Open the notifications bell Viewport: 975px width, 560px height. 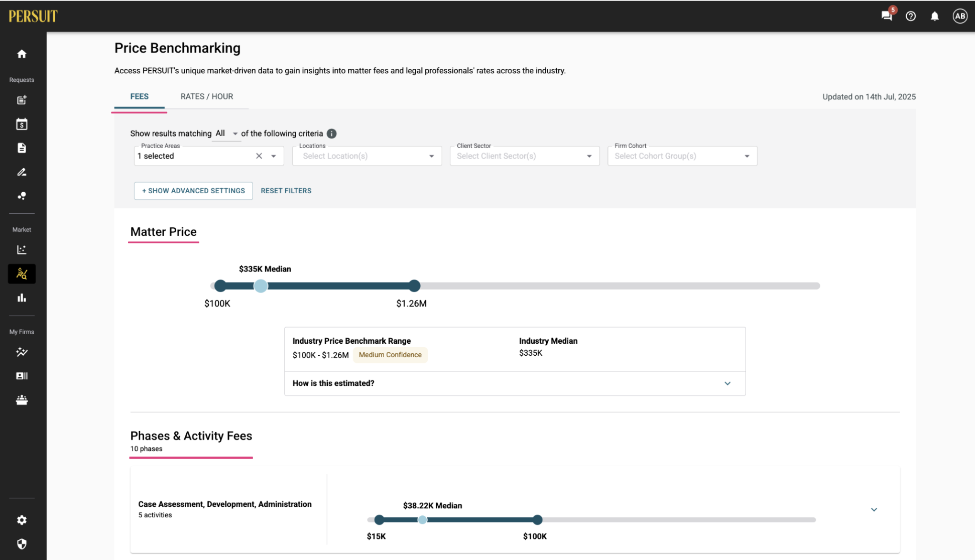(x=934, y=16)
